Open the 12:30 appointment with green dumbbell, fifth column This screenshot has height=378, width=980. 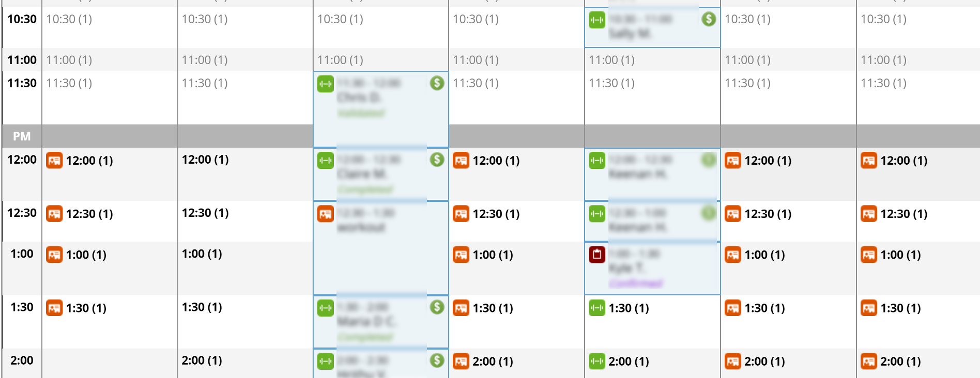tap(652, 221)
